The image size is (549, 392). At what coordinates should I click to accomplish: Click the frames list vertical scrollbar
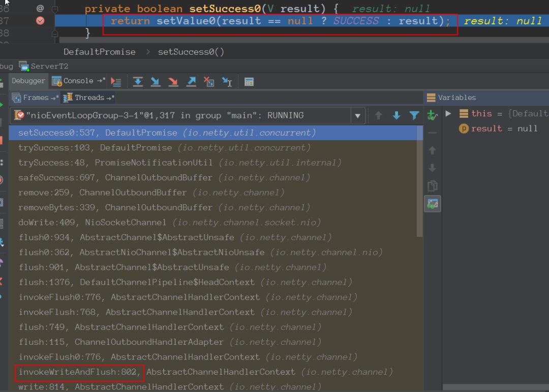point(419,183)
